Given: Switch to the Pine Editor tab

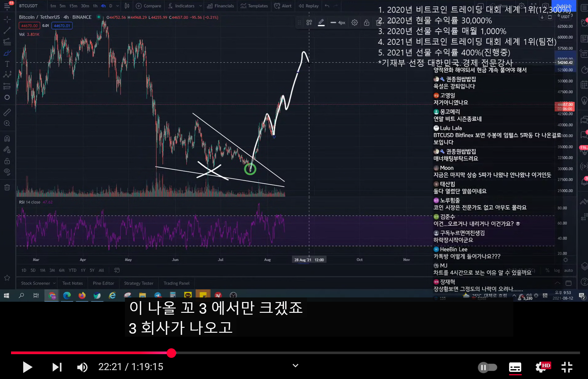Looking at the screenshot, I should [103, 283].
